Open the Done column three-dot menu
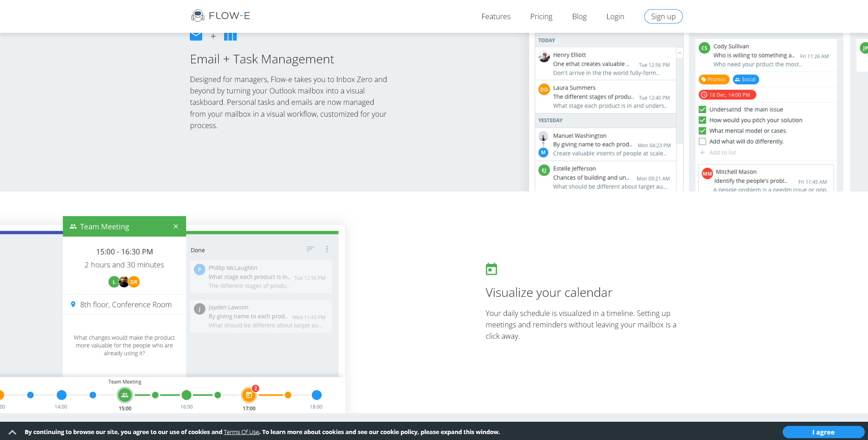The width and height of the screenshot is (868, 440). click(x=327, y=249)
